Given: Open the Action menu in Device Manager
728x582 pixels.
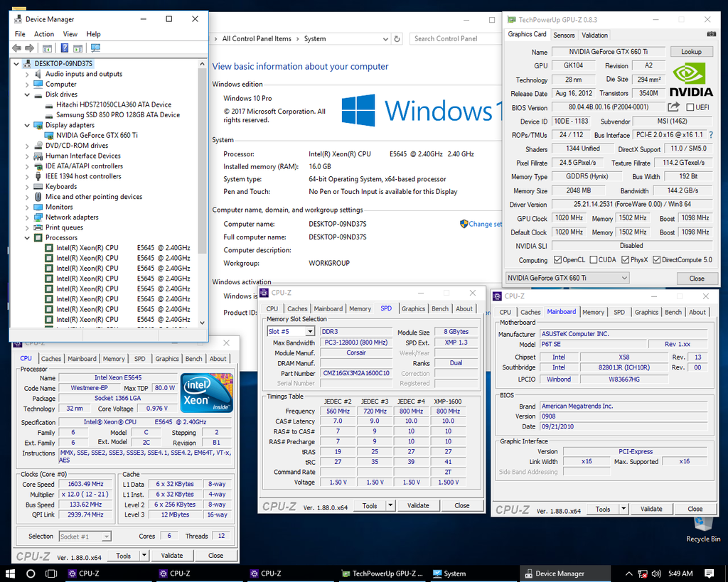Looking at the screenshot, I should pyautogui.click(x=44, y=34).
